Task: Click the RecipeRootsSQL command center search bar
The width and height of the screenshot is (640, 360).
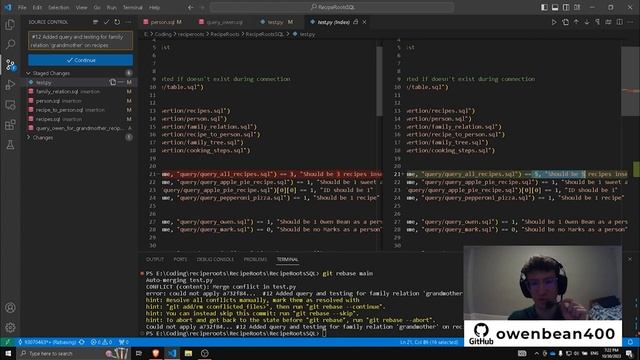Action: (332, 7)
